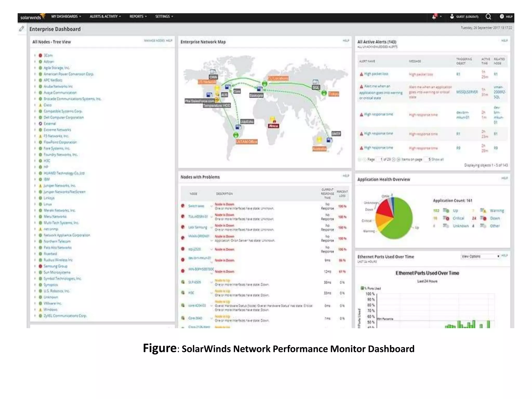Open the SLP-6509 problem node
Image resolution: width=532 pixels, height=399 pixels.
(x=194, y=282)
